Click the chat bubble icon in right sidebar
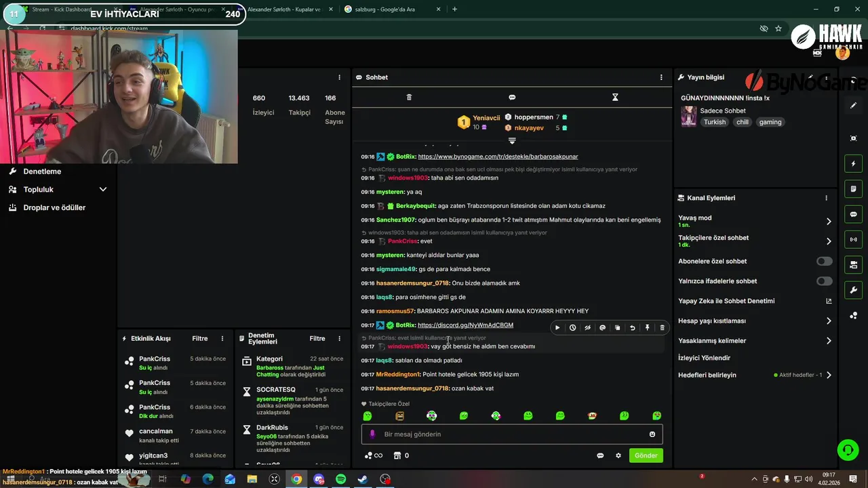868x488 pixels. 853,214
